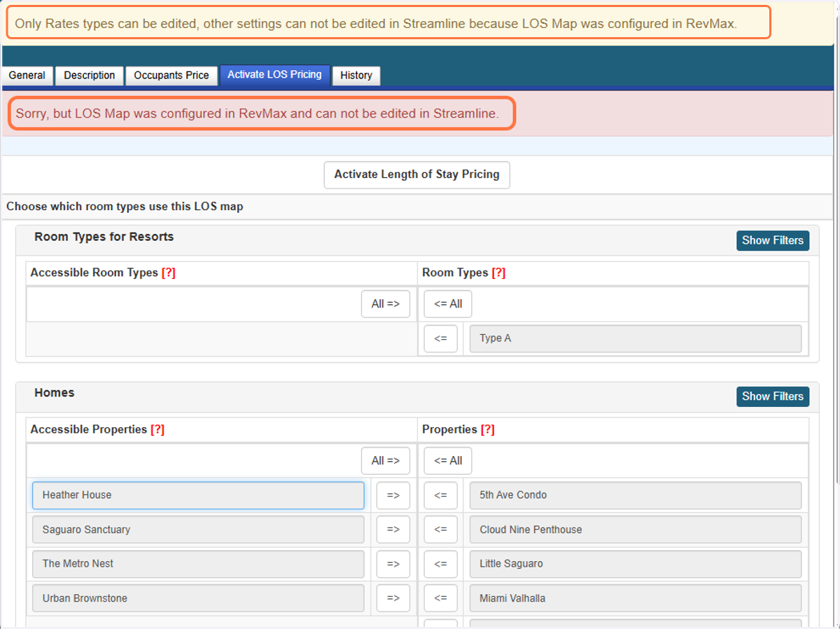Select 5th Ave Condo property entry
Screen dimensions: 840x629
636,495
